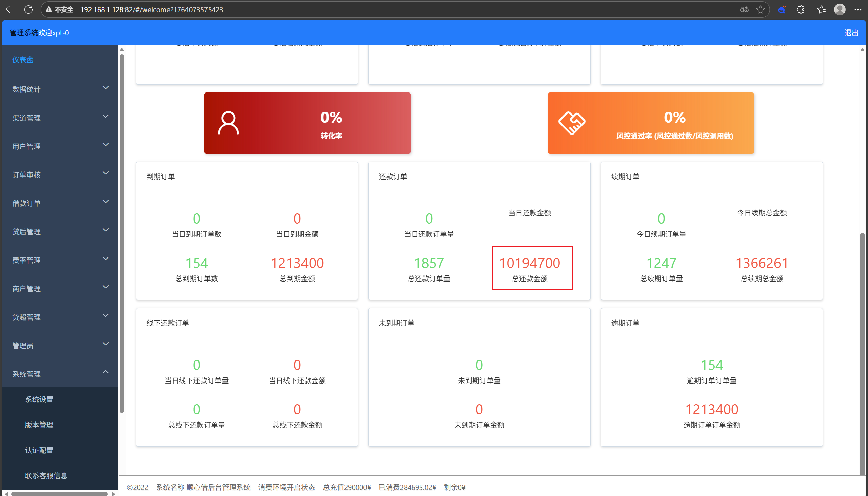868x496 pixels.
Task: Click the 退出 logout link
Action: point(851,33)
